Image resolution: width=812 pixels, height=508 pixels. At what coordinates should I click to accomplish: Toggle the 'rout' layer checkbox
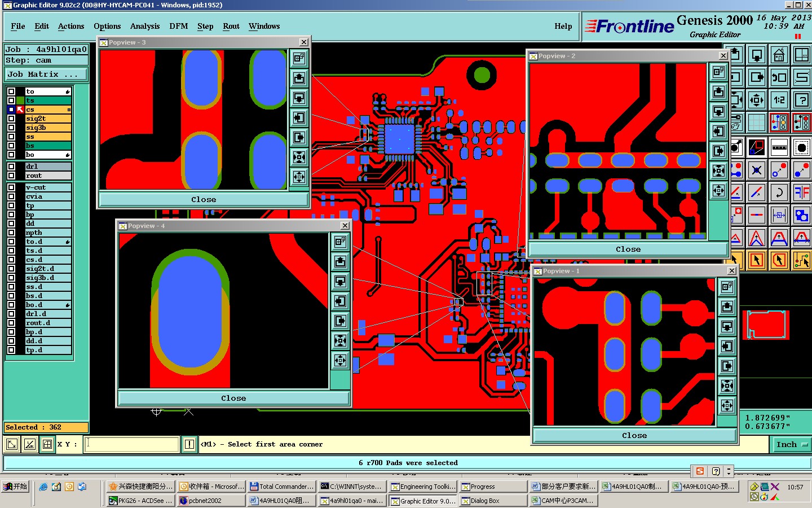tap(11, 176)
